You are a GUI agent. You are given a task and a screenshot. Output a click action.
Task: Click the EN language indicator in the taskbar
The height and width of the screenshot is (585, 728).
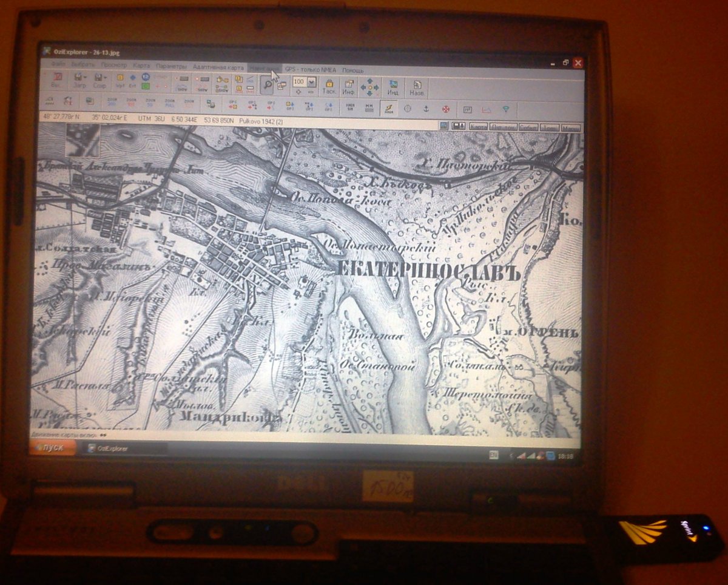pos(494,455)
